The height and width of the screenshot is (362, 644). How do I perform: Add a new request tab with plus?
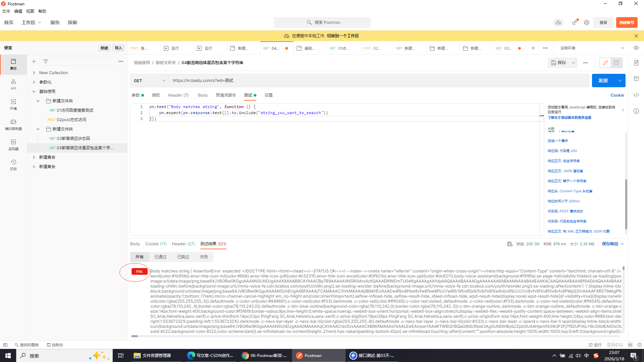[x=533, y=48]
